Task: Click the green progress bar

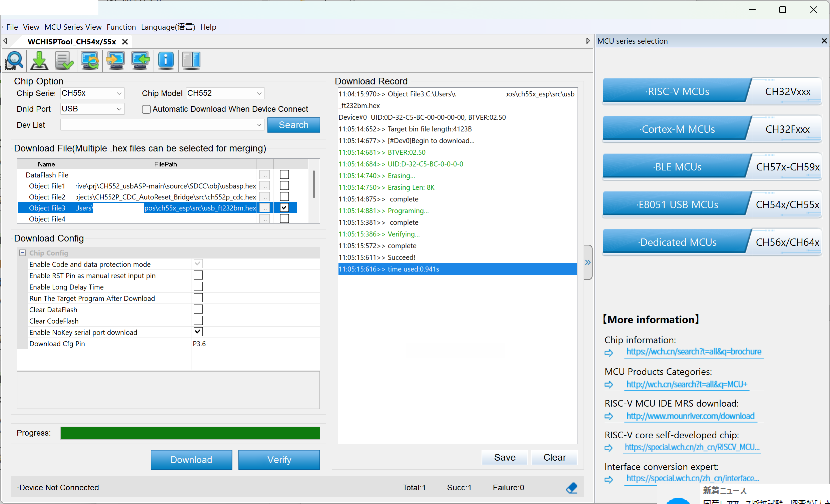Action: (190, 433)
